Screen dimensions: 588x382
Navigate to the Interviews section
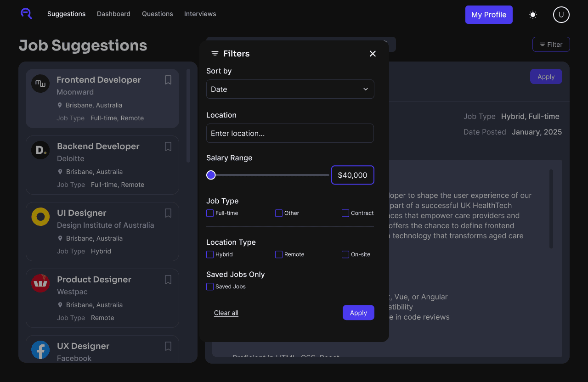tap(200, 14)
